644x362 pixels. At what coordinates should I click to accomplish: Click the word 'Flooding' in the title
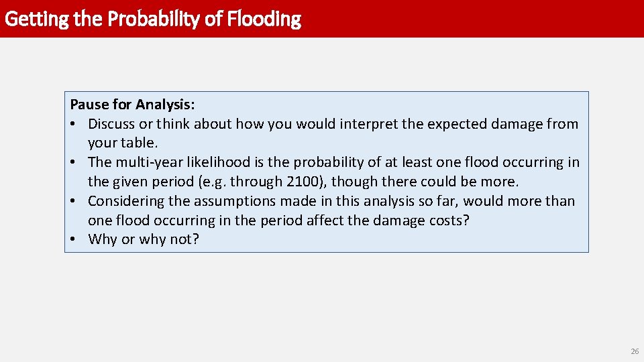click(264, 19)
